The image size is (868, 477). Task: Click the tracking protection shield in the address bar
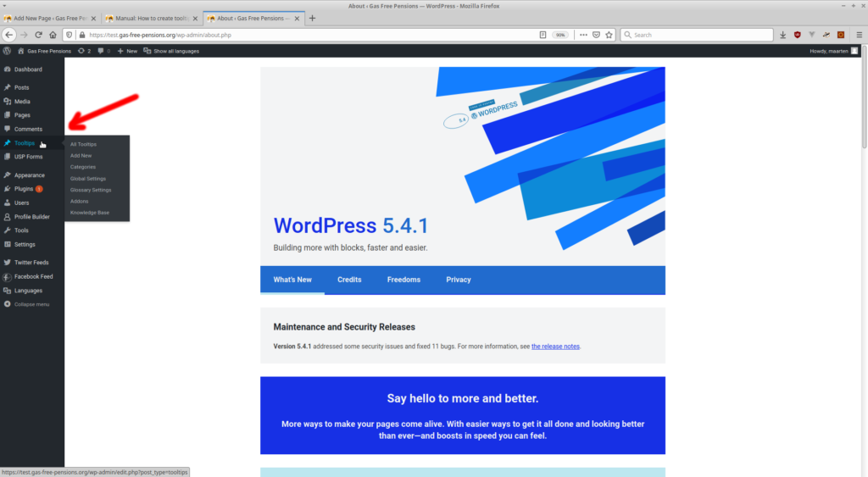click(70, 35)
